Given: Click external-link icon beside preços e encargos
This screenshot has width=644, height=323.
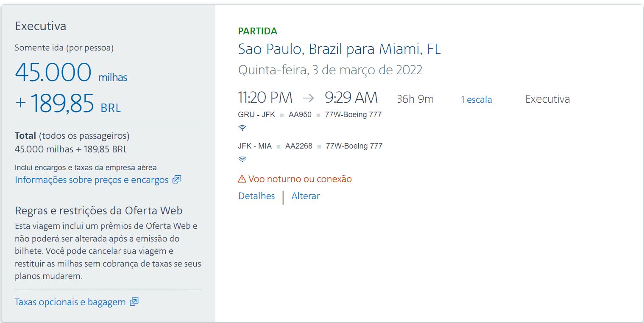Looking at the screenshot, I should [177, 180].
